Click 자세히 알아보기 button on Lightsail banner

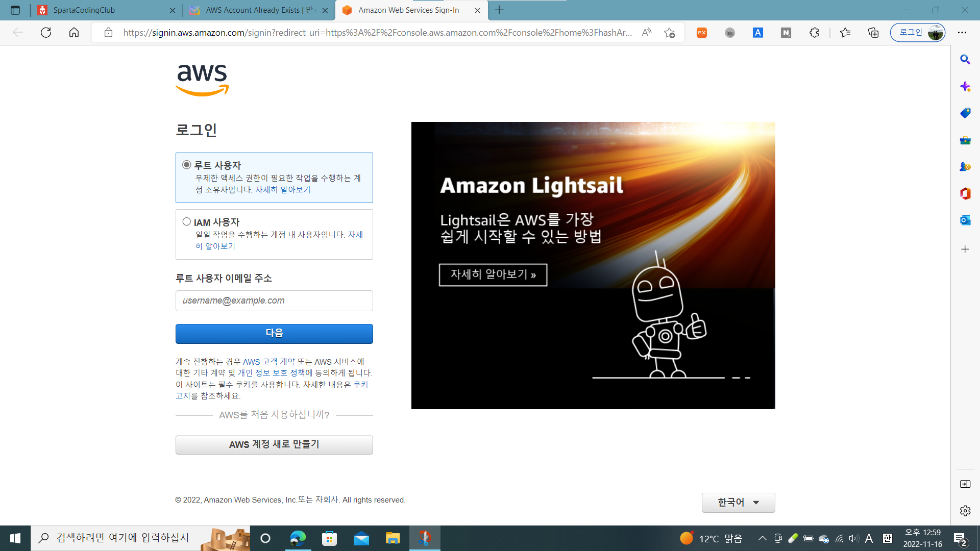[493, 274]
